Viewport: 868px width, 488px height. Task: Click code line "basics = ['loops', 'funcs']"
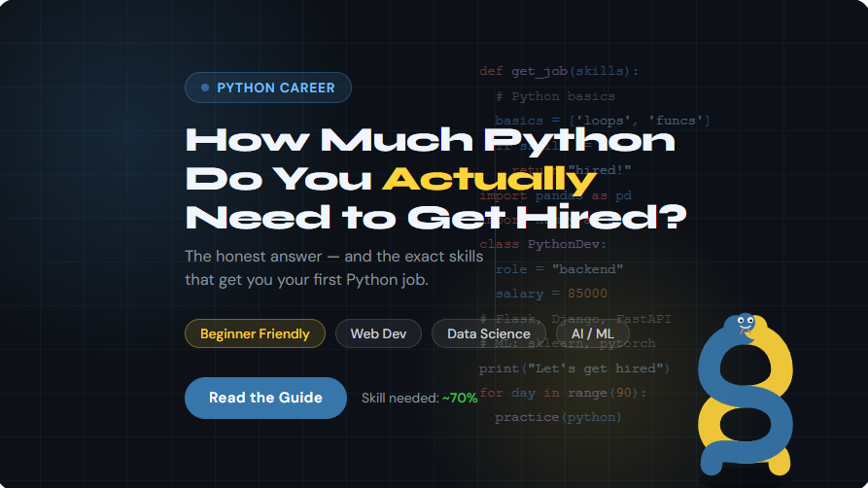pos(603,121)
